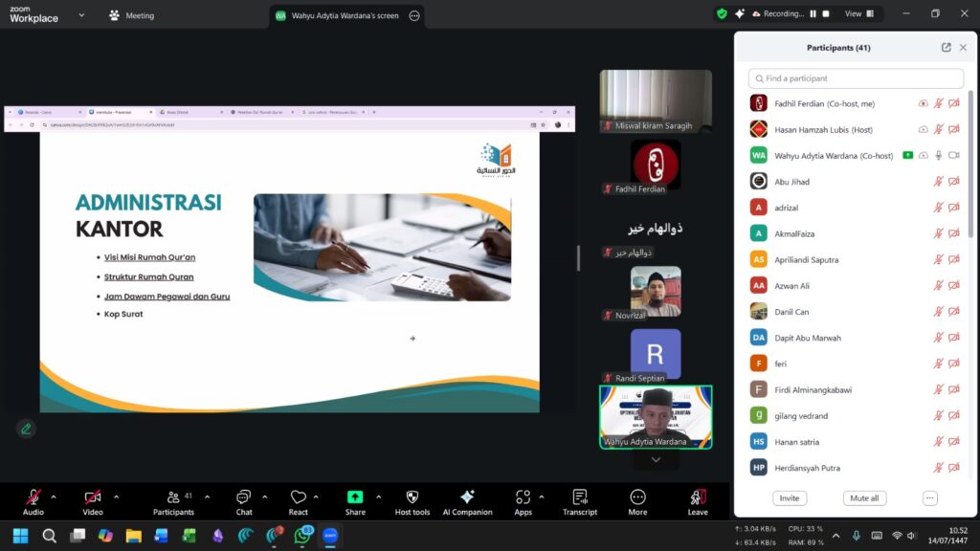The width and height of the screenshot is (980, 551).
Task: Pop out the Participants panel
Action: point(947,48)
